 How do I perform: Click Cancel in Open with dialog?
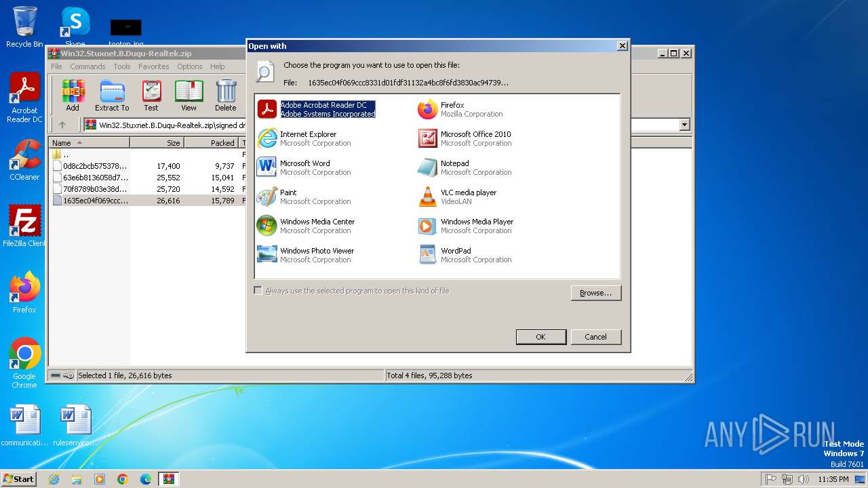click(595, 337)
